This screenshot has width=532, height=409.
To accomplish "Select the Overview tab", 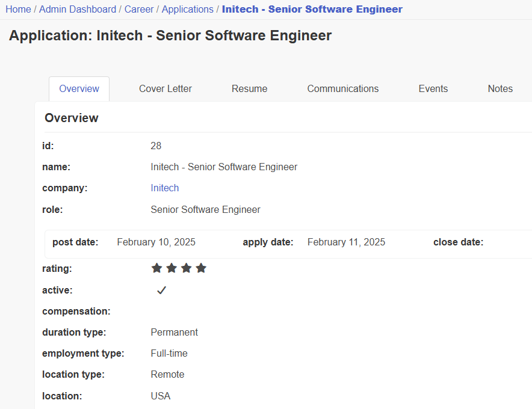I will pos(79,88).
